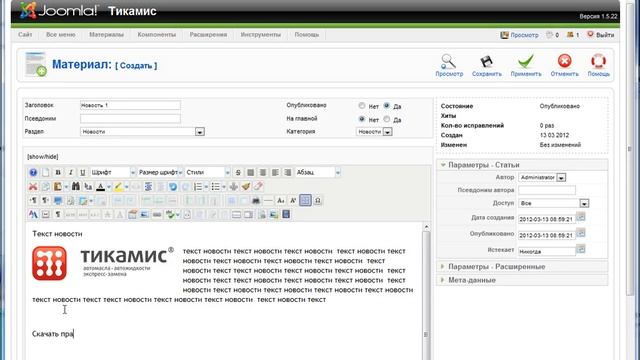Viewport: 640px width, 360px height.
Task: Open the Сайт menu
Action: click(x=25, y=35)
